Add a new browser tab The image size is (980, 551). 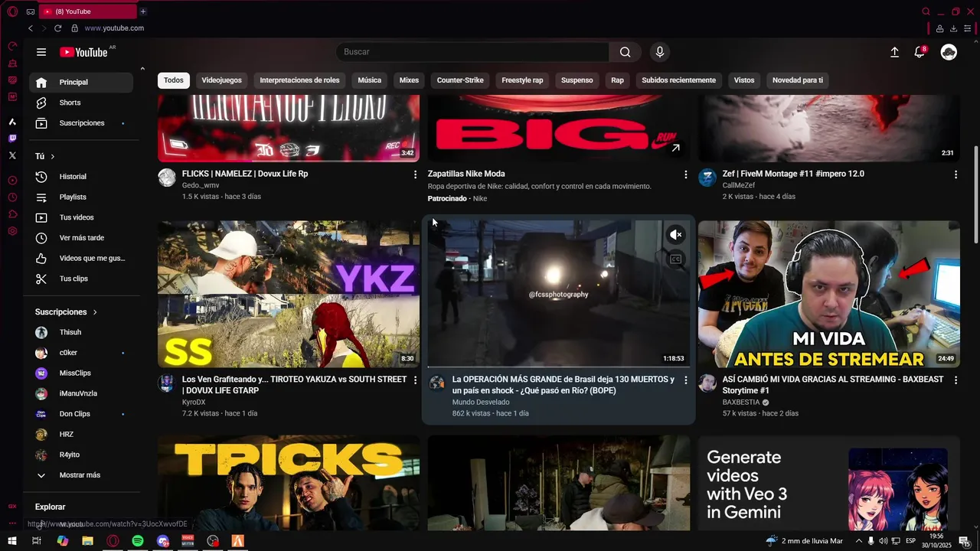(x=143, y=11)
